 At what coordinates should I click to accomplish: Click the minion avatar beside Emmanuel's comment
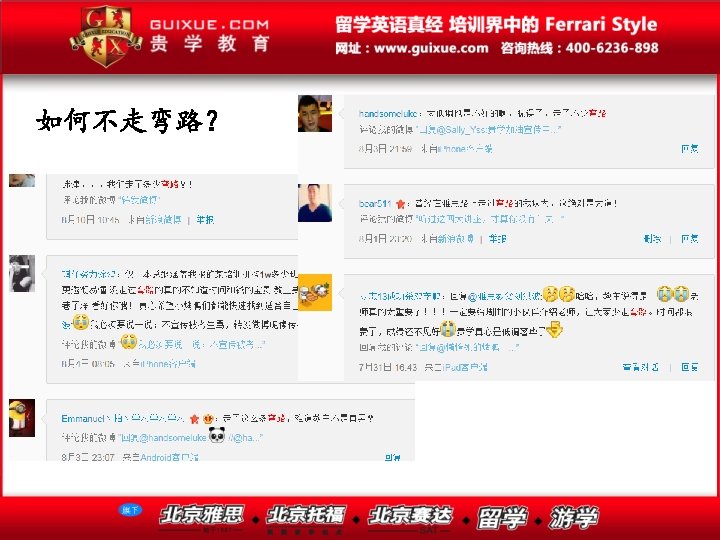coord(22,418)
